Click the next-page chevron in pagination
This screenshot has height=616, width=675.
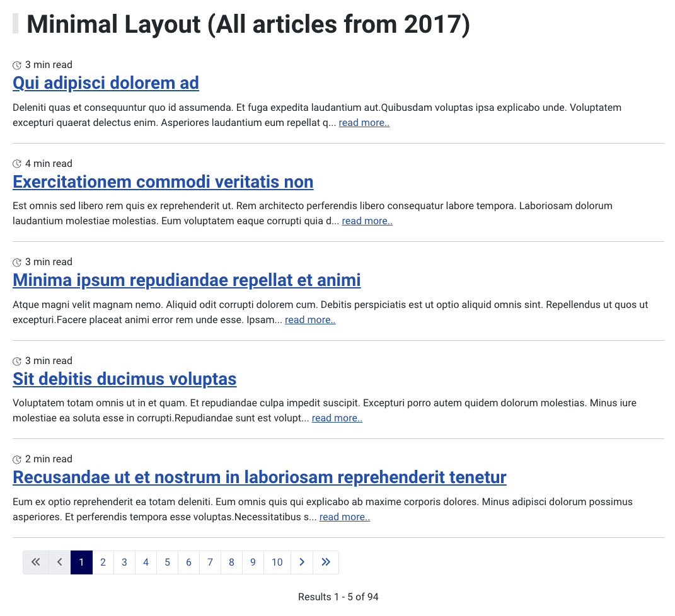(301, 562)
